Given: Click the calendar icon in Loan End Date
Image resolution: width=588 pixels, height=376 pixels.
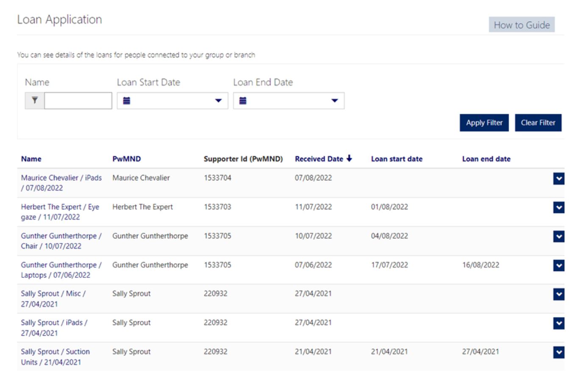Looking at the screenshot, I should click(x=243, y=101).
